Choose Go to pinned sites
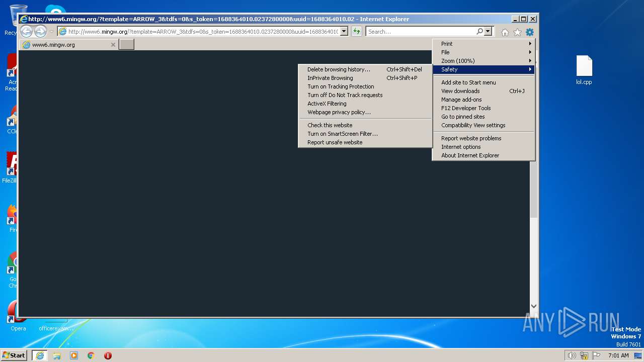Viewport: 644px width, 362px height. [x=484, y=117]
